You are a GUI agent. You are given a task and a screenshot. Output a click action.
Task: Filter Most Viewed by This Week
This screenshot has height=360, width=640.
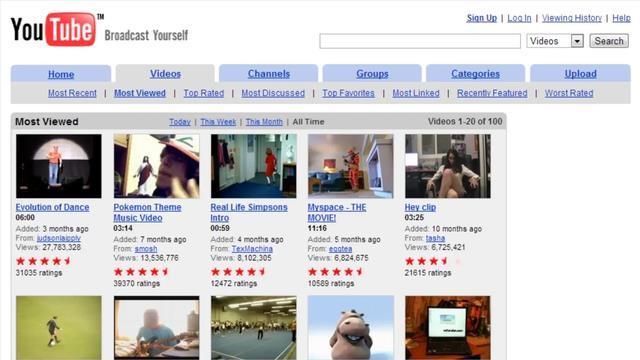pos(218,122)
